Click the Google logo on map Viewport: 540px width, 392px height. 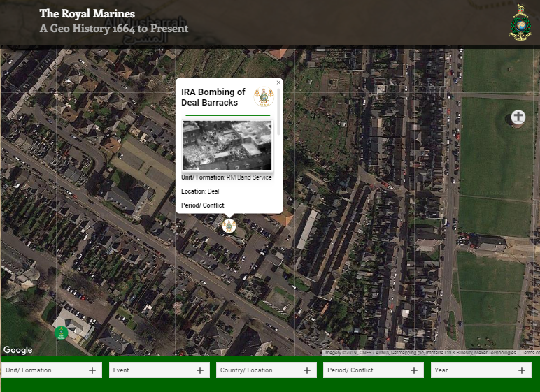click(x=18, y=350)
